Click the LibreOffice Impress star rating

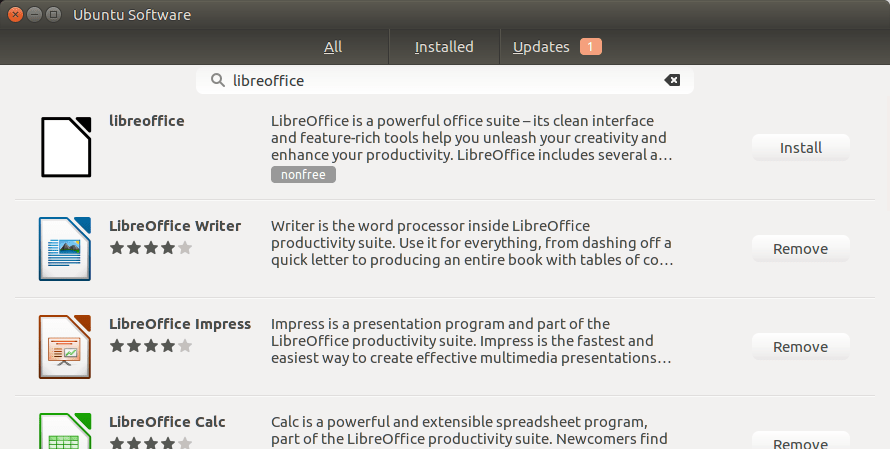coord(151,346)
